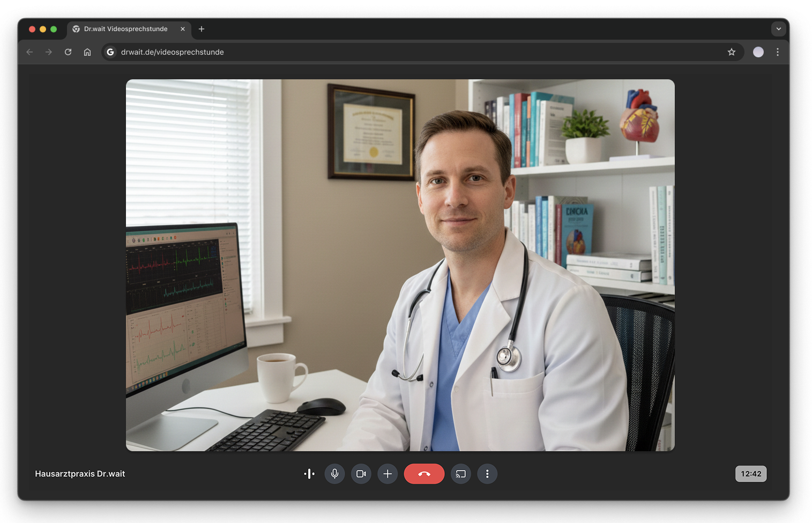Reload the video consultation page
Image resolution: width=812 pixels, height=523 pixels.
(x=68, y=52)
